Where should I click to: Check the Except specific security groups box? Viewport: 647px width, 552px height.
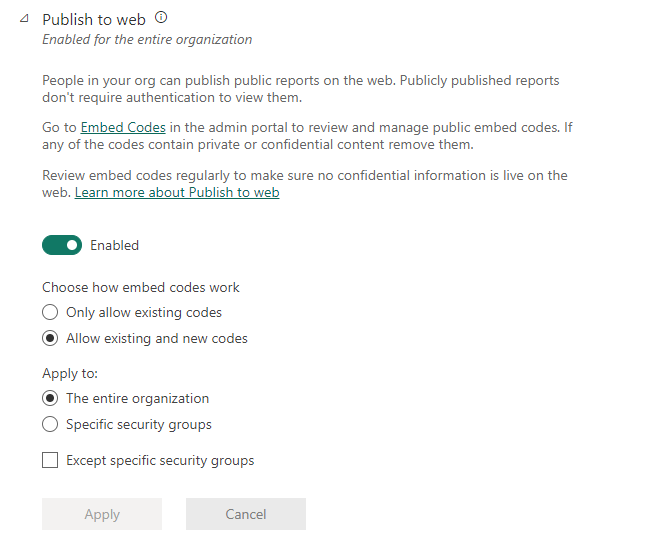click(x=50, y=461)
